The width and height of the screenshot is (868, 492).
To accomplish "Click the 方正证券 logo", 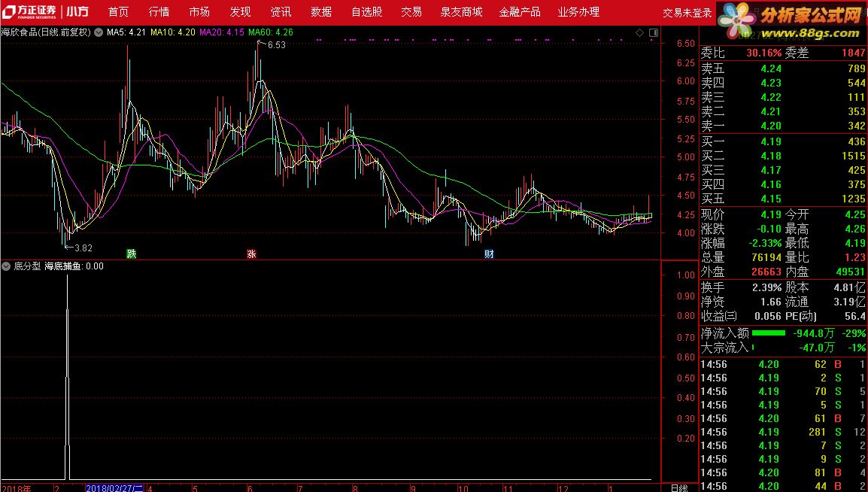I will 29,11.
